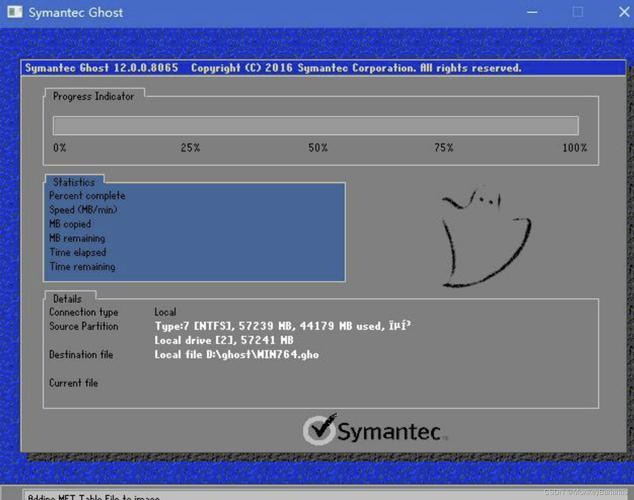Image resolution: width=634 pixels, height=500 pixels.
Task: Click the 100% progress mark
Action: pyautogui.click(x=575, y=148)
